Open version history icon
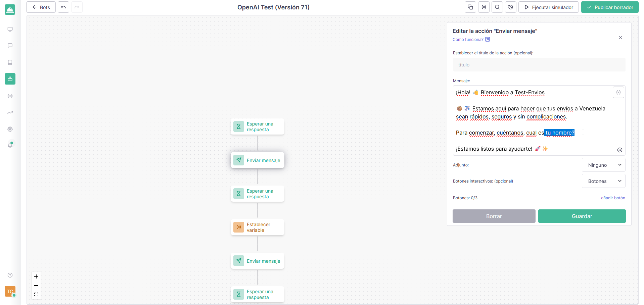 (511, 7)
